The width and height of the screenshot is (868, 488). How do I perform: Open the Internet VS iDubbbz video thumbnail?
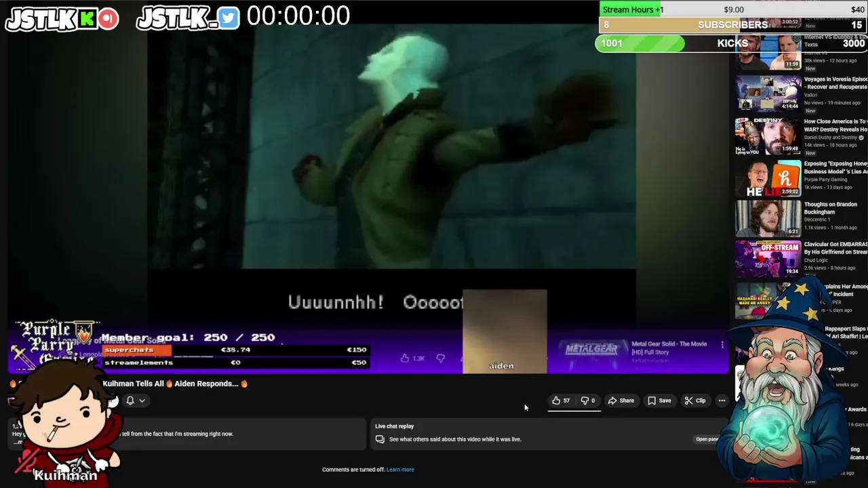click(x=768, y=52)
